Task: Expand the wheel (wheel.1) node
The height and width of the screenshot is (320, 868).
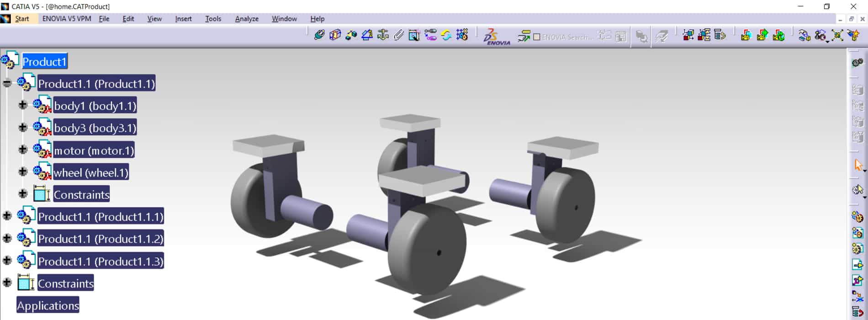Action: (x=22, y=171)
